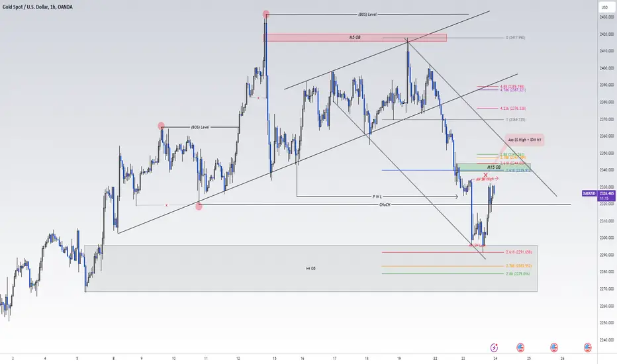
Task: Click date 22 on the time axis
Action: tap(435, 359)
